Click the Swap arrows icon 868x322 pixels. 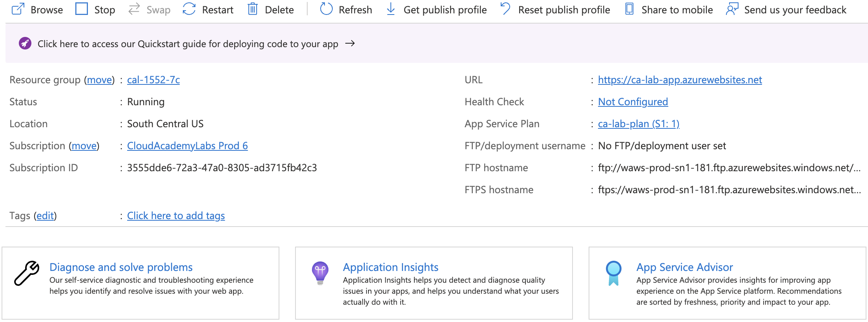[x=134, y=9]
